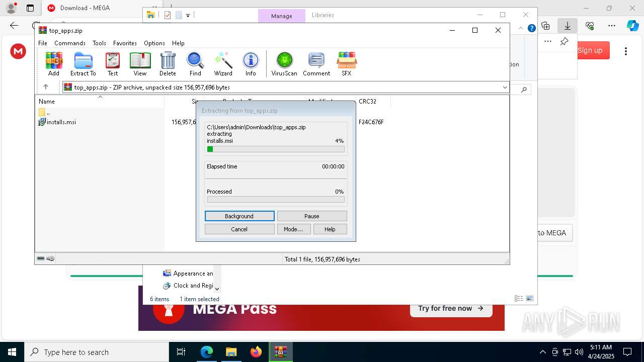Open MEGA three-dot options menu
The image size is (644, 362).
point(626,51)
